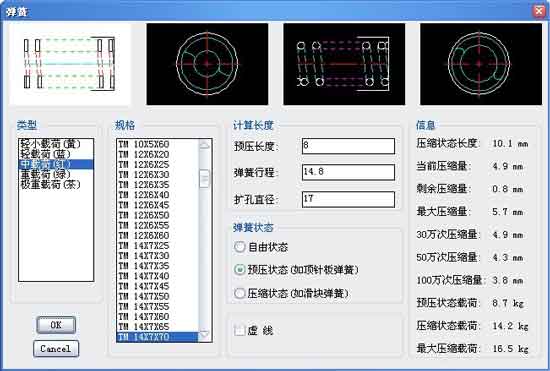Select spec TM 14X7X45
Viewport: 550px width, 371px height.
[157, 286]
